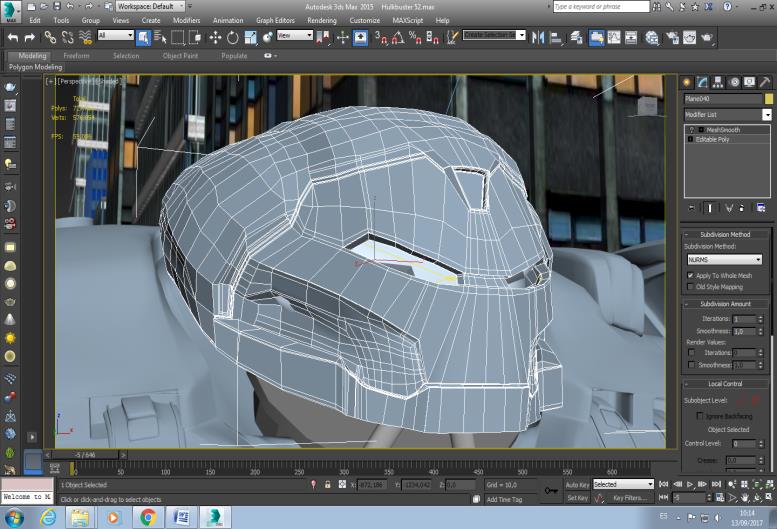Disable Apply To Whole Mesh checkbox
777x529 pixels.
coord(691,274)
